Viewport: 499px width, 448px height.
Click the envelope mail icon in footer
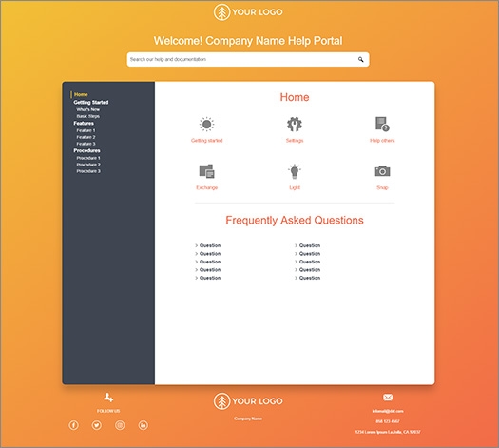[x=388, y=397]
